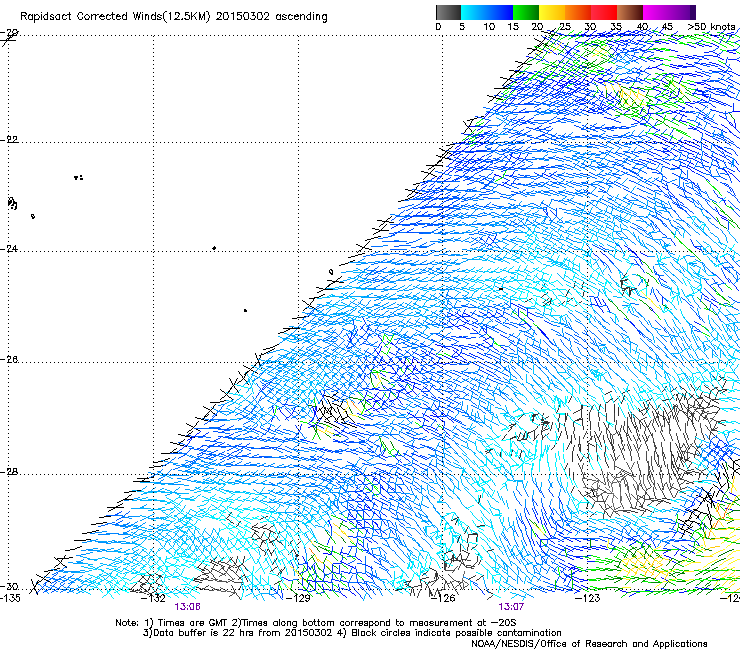The width and height of the screenshot is (740, 650).
Task: Click the green 15-20 knots legend segment
Action: (x=526, y=12)
